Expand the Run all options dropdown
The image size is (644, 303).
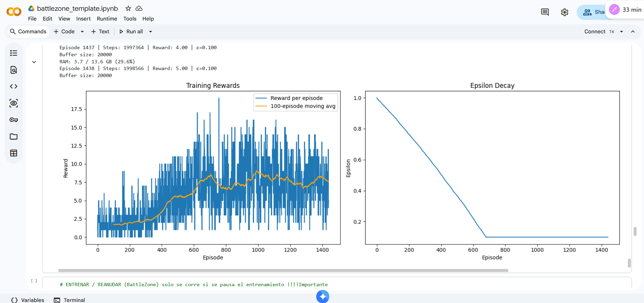[x=151, y=32]
